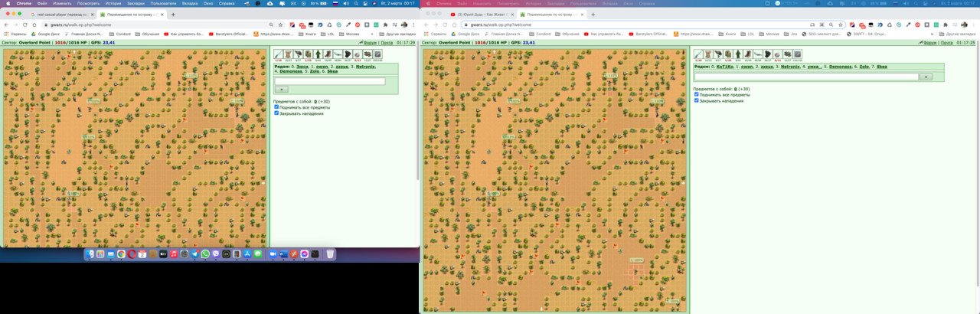Open the 'Файл' menu in menu bar
Viewport: 980px width, 314px height.
[x=42, y=4]
